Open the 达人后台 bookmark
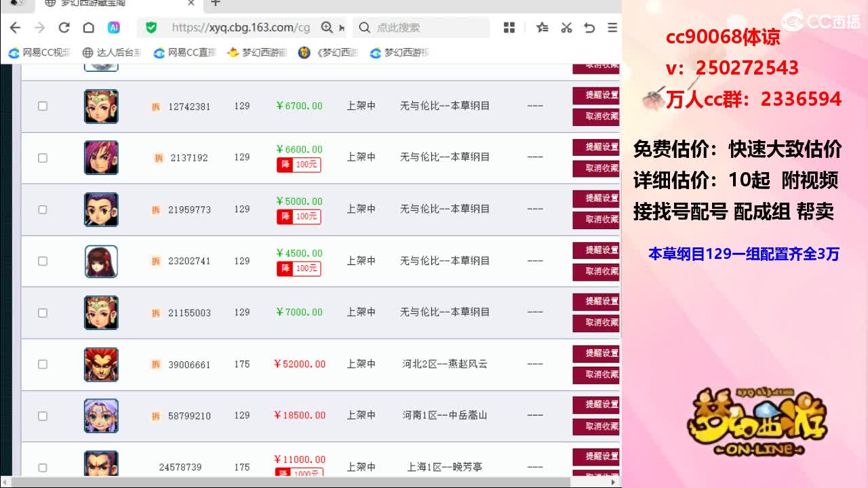868x488 pixels. coord(112,52)
